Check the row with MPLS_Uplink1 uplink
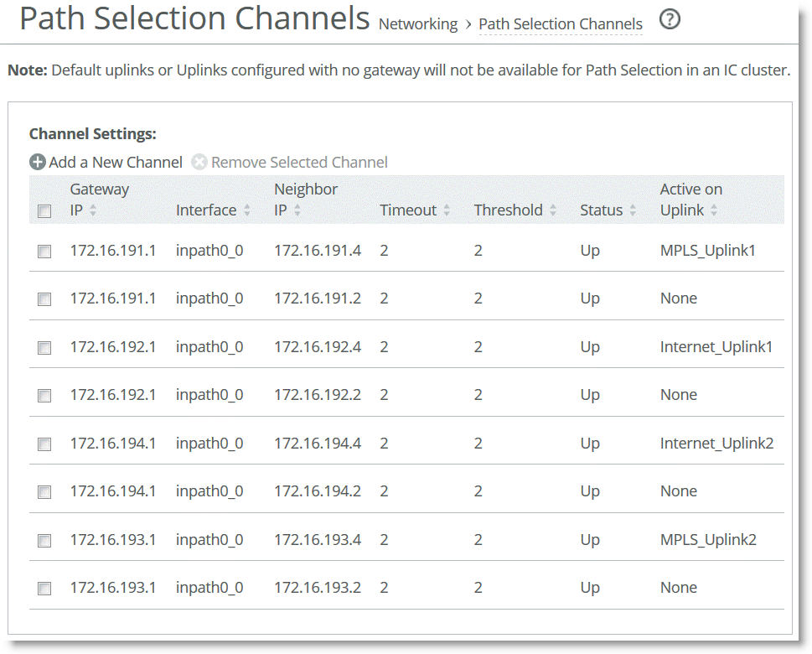 [x=44, y=251]
